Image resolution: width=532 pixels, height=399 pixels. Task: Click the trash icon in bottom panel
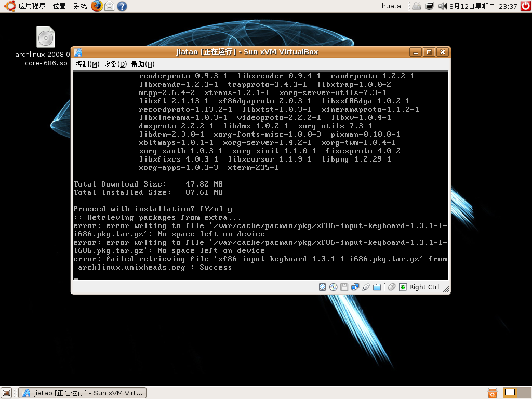(x=493, y=393)
